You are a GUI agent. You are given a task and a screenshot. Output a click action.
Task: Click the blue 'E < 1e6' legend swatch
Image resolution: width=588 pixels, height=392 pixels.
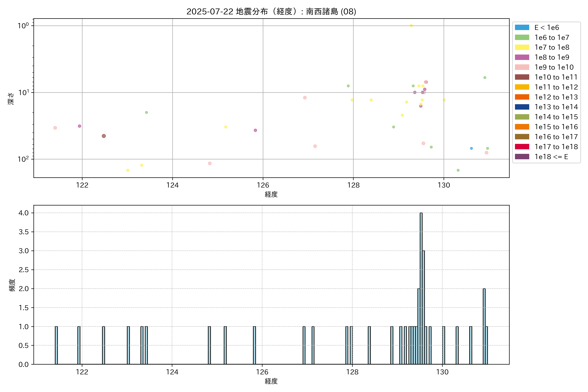click(x=522, y=27)
